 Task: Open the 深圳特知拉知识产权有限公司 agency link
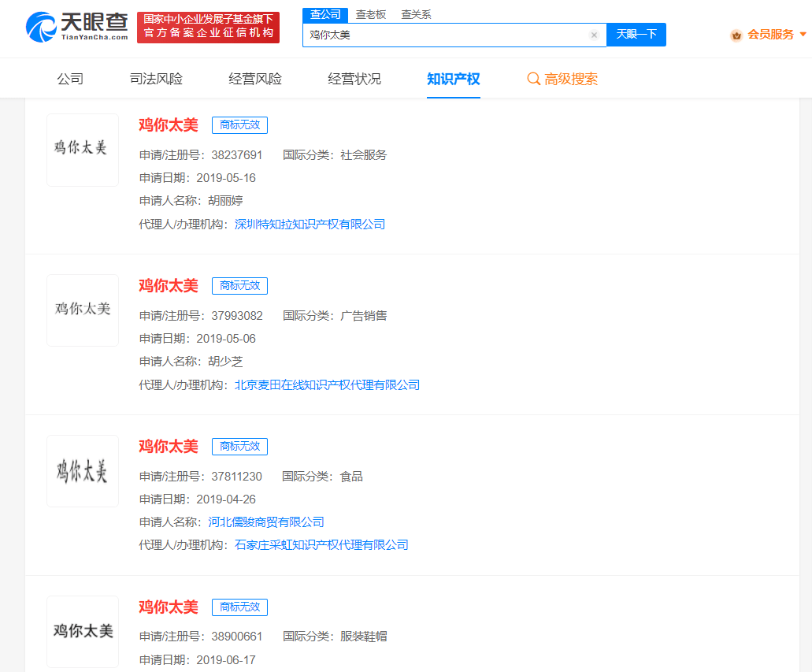[310, 225]
